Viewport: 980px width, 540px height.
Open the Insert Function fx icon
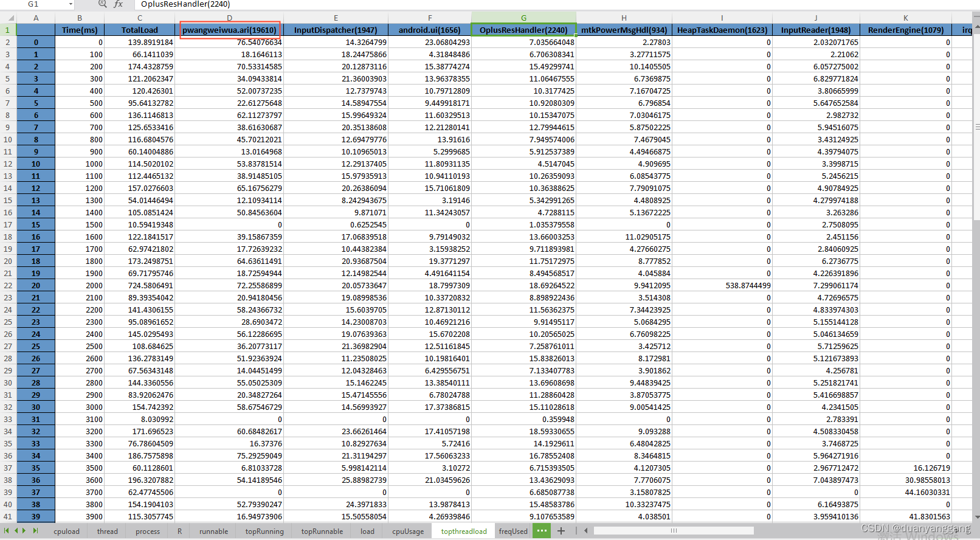[x=119, y=4]
